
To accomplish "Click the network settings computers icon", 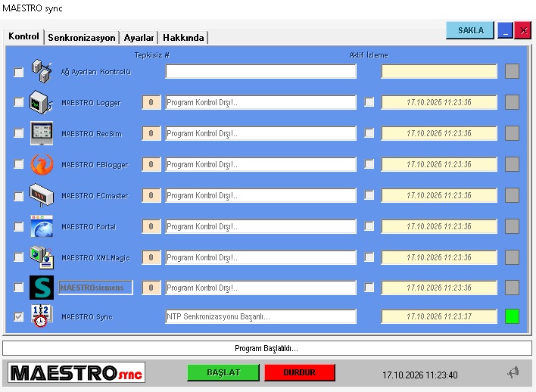I will coord(42,71).
